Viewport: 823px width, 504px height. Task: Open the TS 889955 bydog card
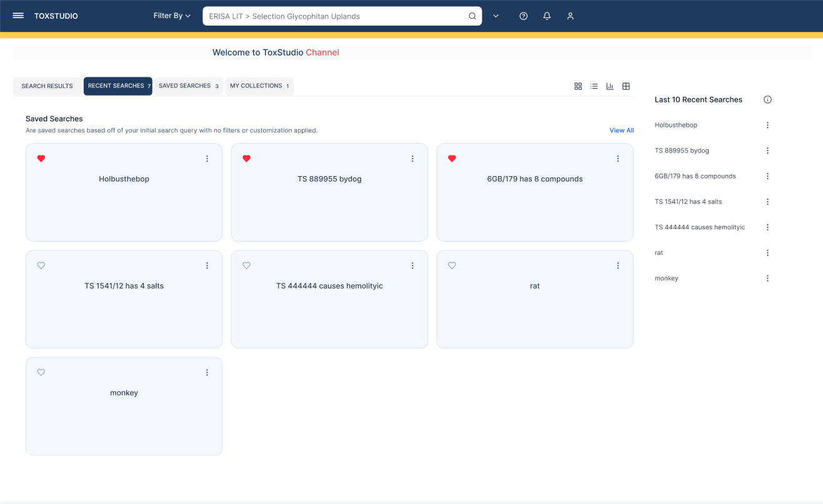click(329, 192)
